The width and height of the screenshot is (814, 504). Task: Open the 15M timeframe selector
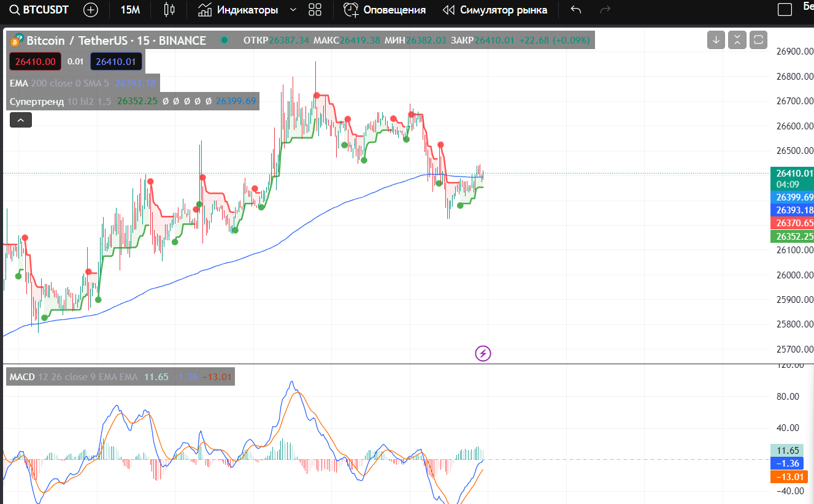[x=130, y=10]
